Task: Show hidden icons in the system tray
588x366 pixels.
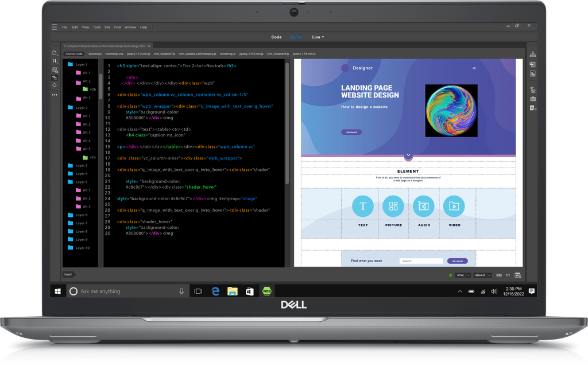Action: point(460,291)
